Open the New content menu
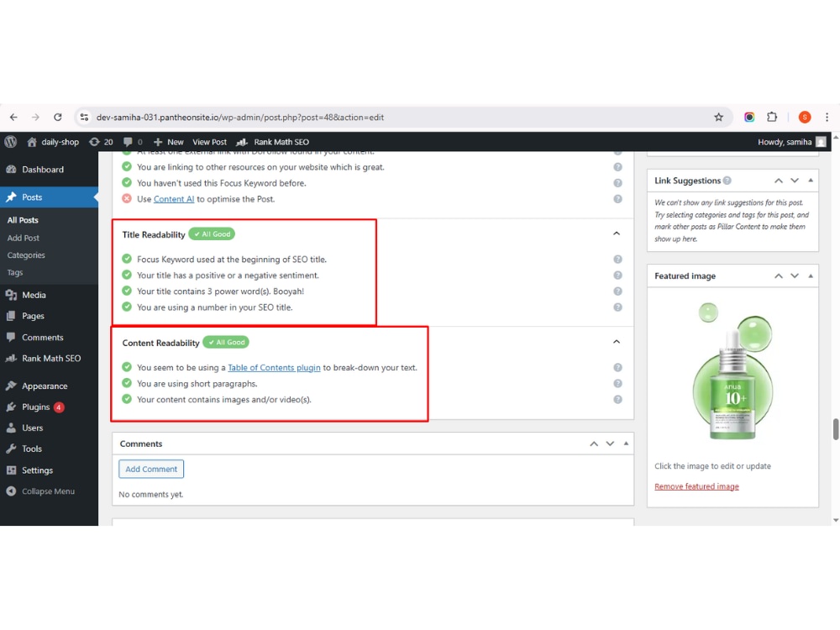The height and width of the screenshot is (630, 840). coord(168,141)
